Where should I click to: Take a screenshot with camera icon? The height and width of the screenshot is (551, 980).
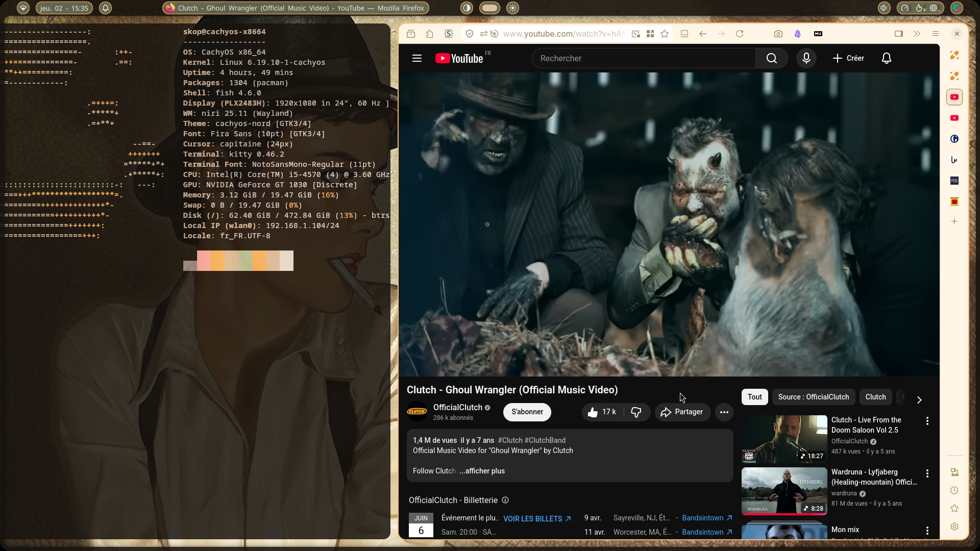pyautogui.click(x=778, y=34)
